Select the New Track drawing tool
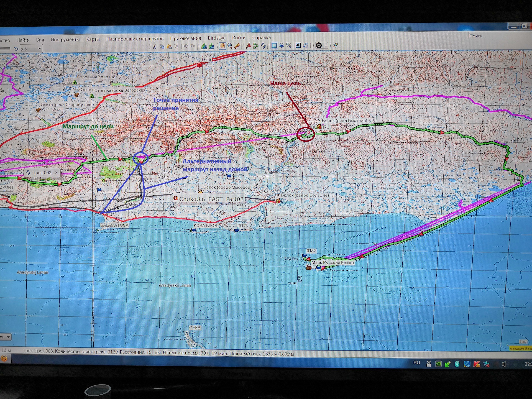Image resolution: width=532 pixels, height=399 pixels. (x=263, y=46)
